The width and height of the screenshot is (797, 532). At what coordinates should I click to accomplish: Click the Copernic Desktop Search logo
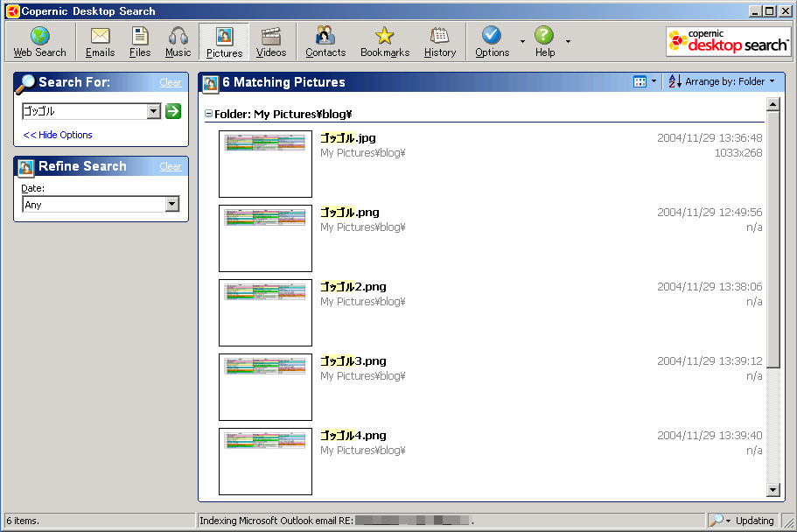pyautogui.click(x=729, y=41)
